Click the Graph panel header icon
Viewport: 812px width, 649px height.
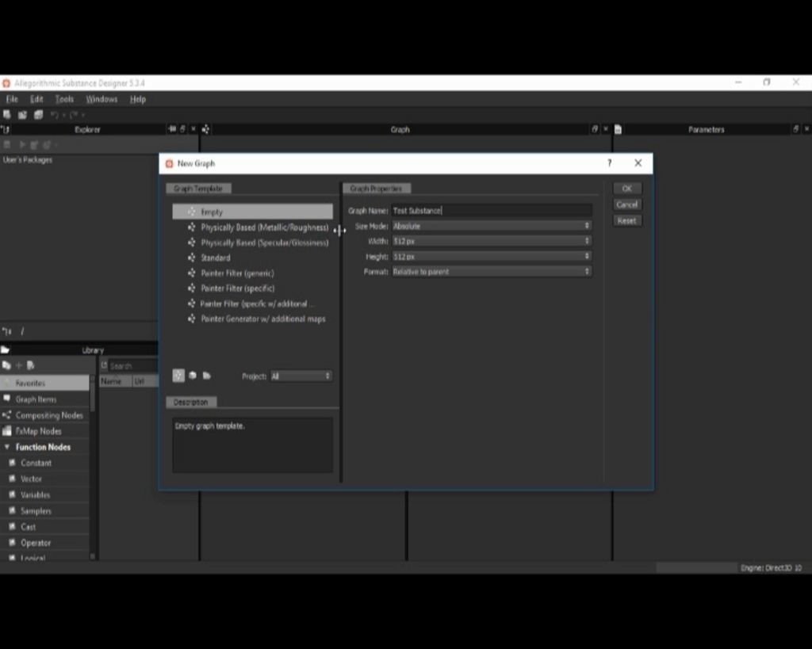click(x=205, y=129)
